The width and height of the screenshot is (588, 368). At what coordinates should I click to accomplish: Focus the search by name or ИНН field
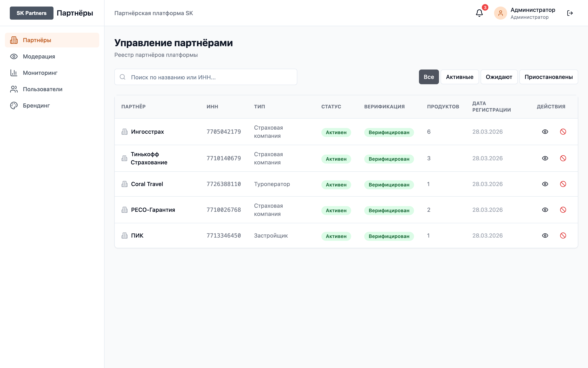[206, 77]
